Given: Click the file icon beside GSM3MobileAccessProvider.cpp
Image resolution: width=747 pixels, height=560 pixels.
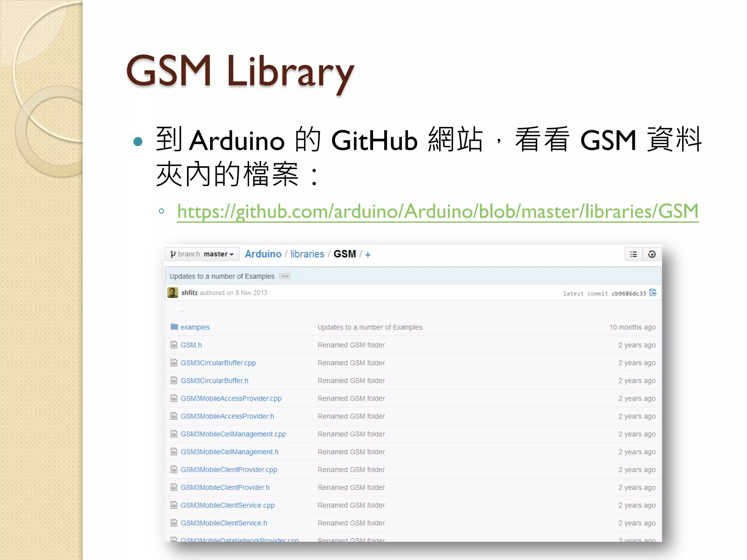Looking at the screenshot, I should [174, 398].
